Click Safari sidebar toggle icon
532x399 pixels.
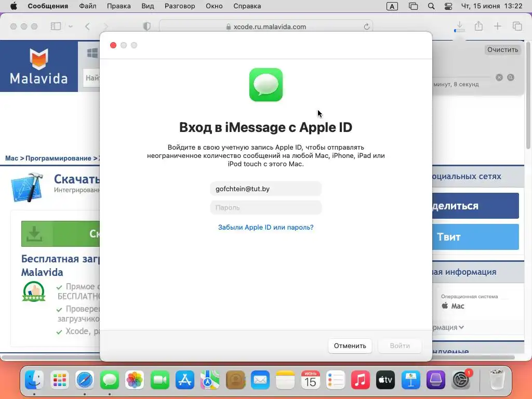56,26
